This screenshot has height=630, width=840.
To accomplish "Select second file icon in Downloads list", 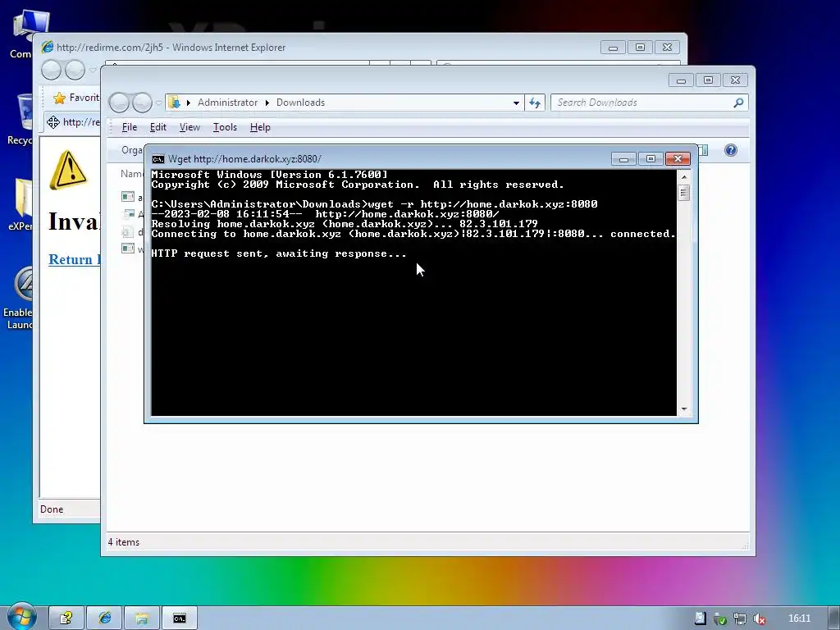I will 127,214.
